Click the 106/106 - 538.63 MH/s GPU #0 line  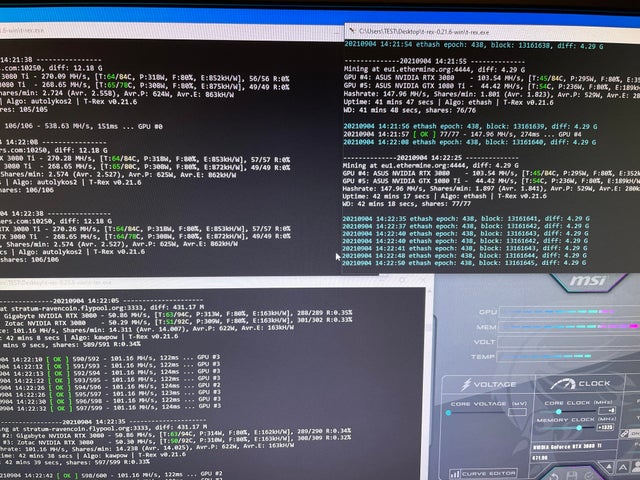click(x=82, y=126)
